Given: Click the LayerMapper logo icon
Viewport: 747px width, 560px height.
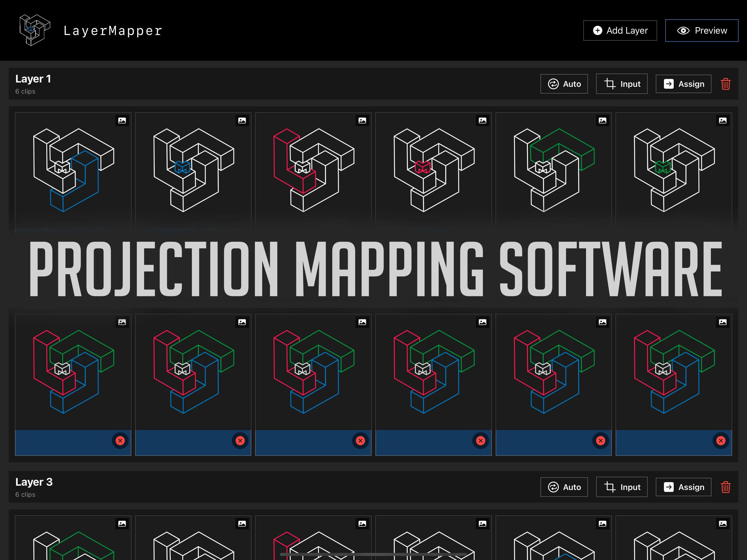Looking at the screenshot, I should (x=35, y=30).
